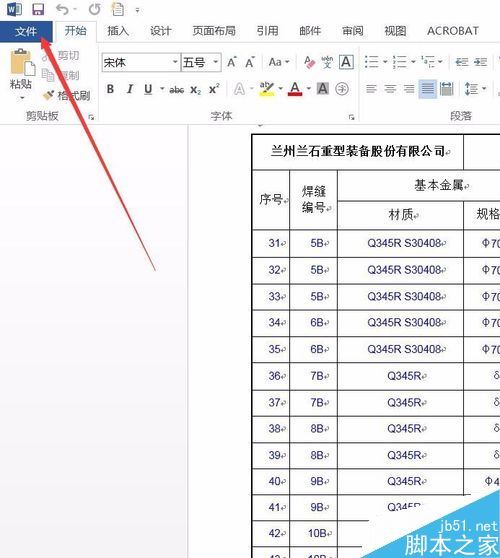The width and height of the screenshot is (500, 558).
Task: Click the numbering list icon
Action: (x=400, y=62)
